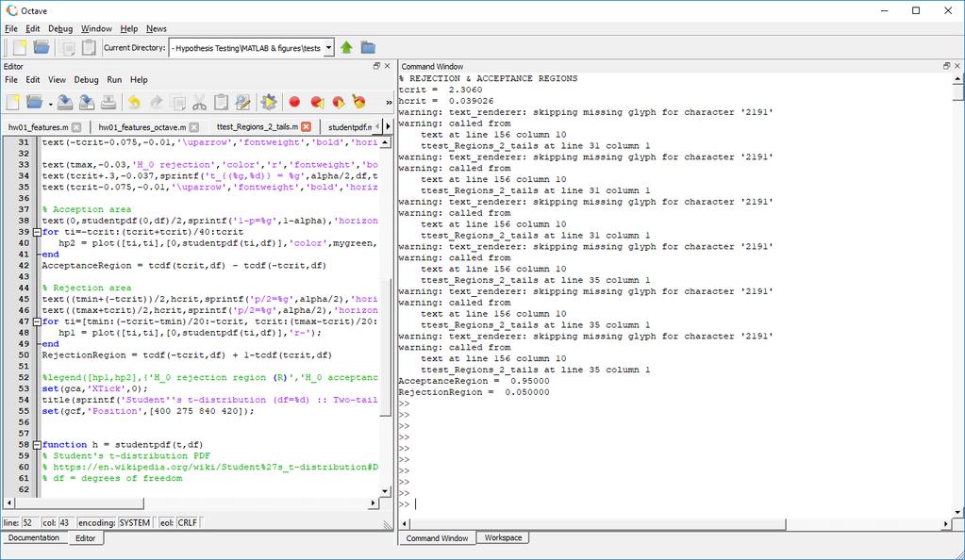
Task: Collapse the function block at line 58
Action: tap(37, 444)
